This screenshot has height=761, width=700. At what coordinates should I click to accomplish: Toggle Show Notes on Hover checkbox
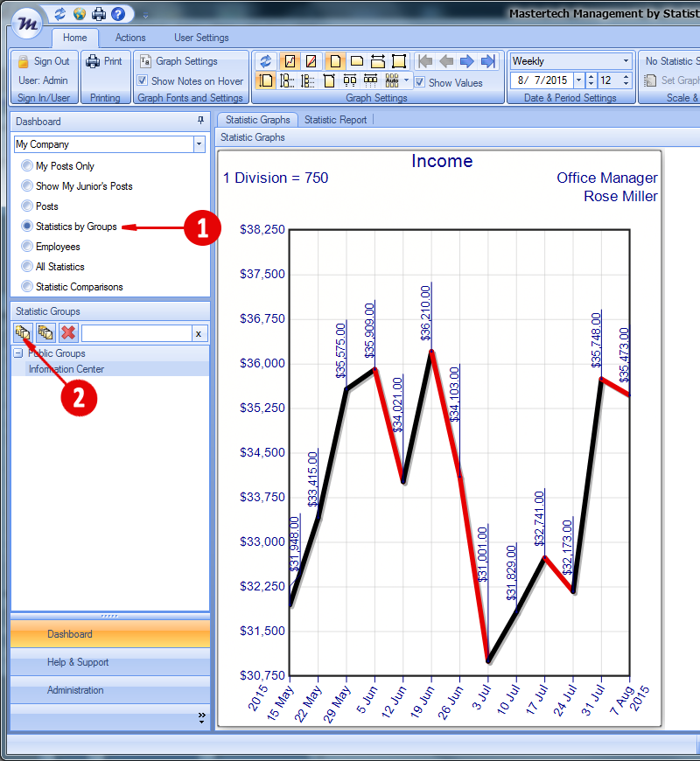click(x=142, y=80)
